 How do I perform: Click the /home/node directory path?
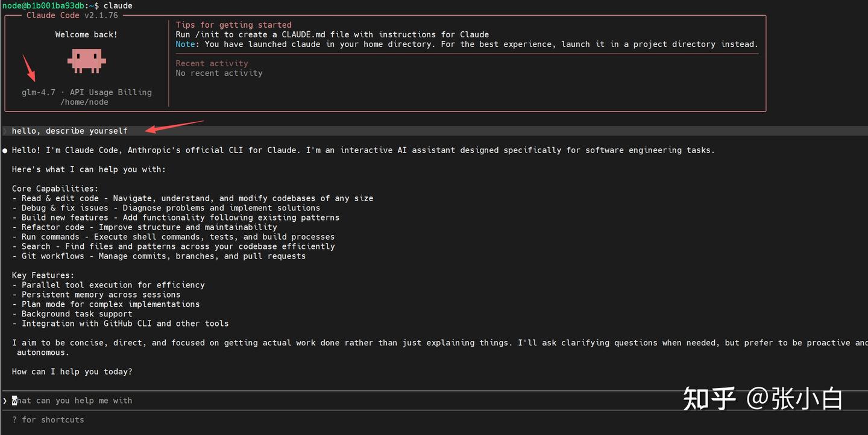click(84, 102)
